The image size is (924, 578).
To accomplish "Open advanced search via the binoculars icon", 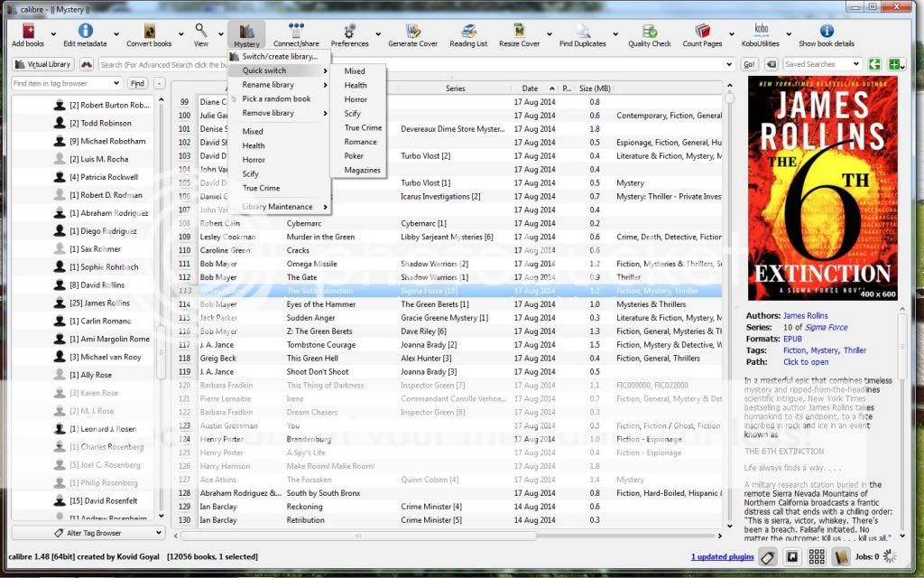I will (x=87, y=64).
